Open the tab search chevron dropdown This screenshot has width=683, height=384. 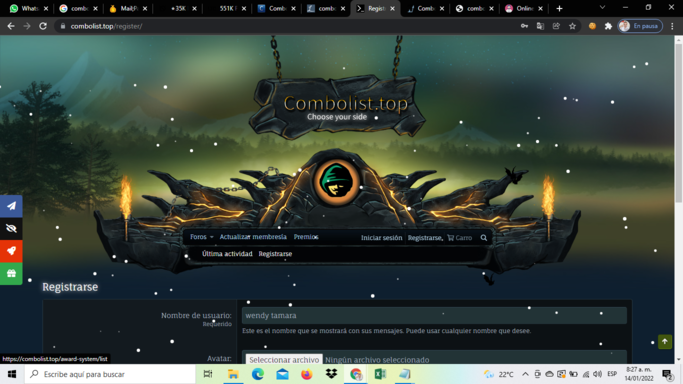(602, 8)
